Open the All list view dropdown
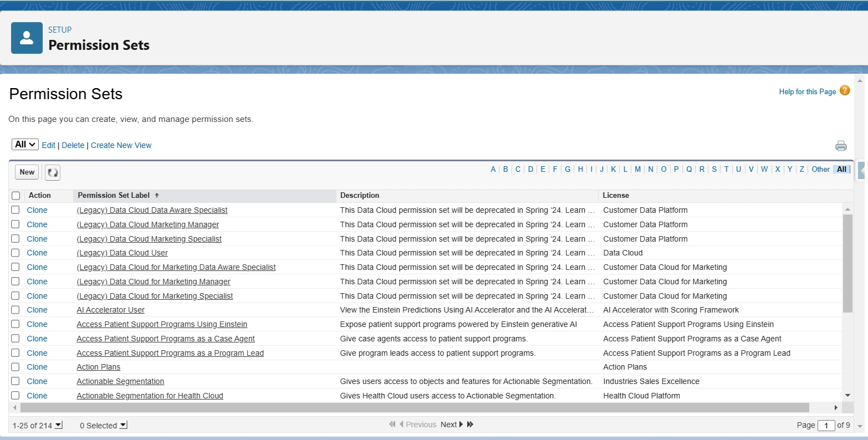 click(x=24, y=144)
